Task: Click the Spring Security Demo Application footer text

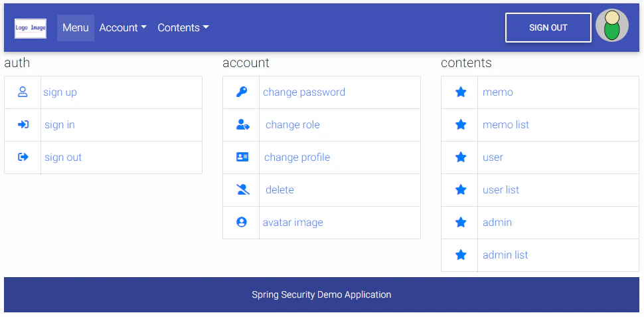Action: (321, 294)
